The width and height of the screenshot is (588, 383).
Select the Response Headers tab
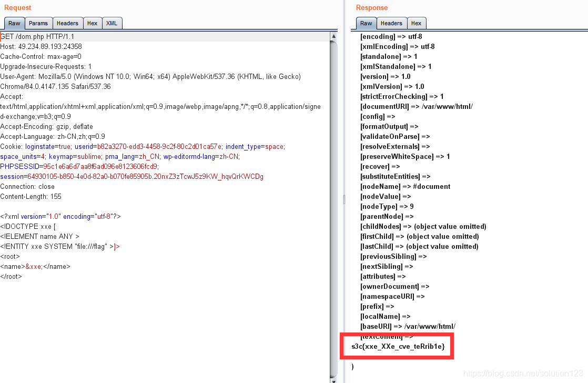coord(391,23)
